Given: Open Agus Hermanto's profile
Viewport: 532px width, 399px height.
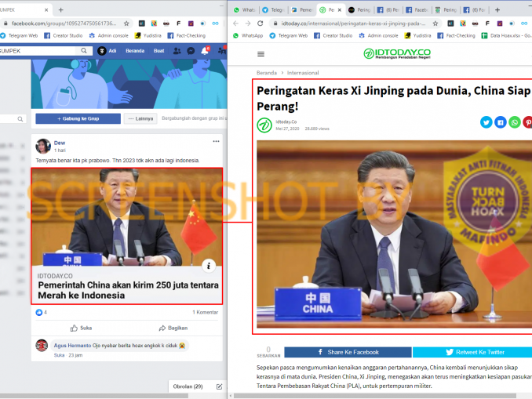Looking at the screenshot, I should [x=72, y=346].
